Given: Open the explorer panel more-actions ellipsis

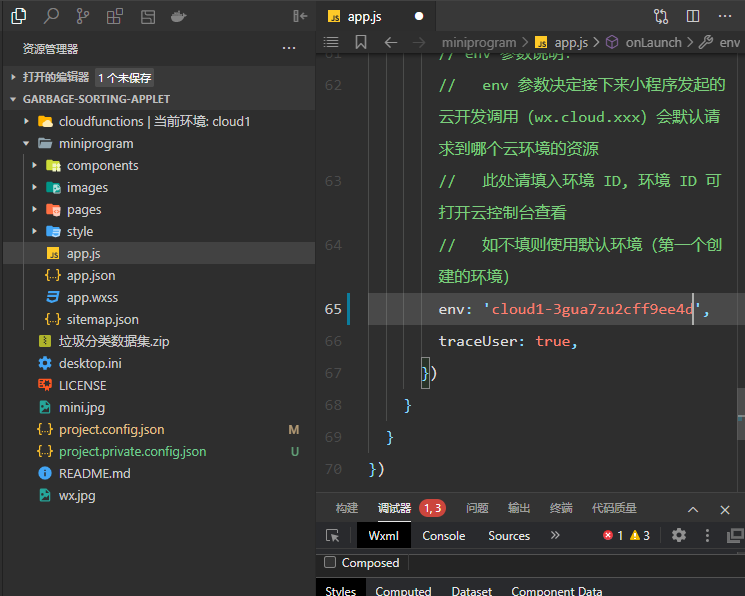Looking at the screenshot, I should (x=289, y=48).
